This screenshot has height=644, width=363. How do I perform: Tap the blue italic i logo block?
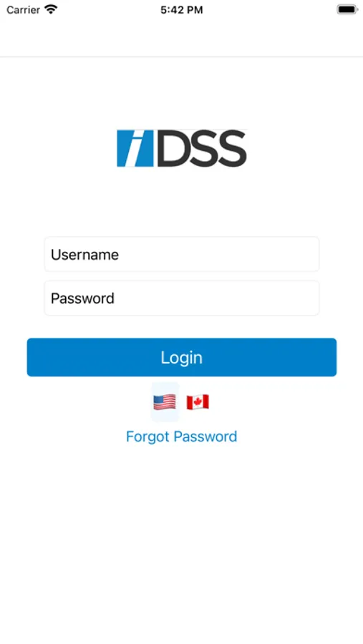135,148
